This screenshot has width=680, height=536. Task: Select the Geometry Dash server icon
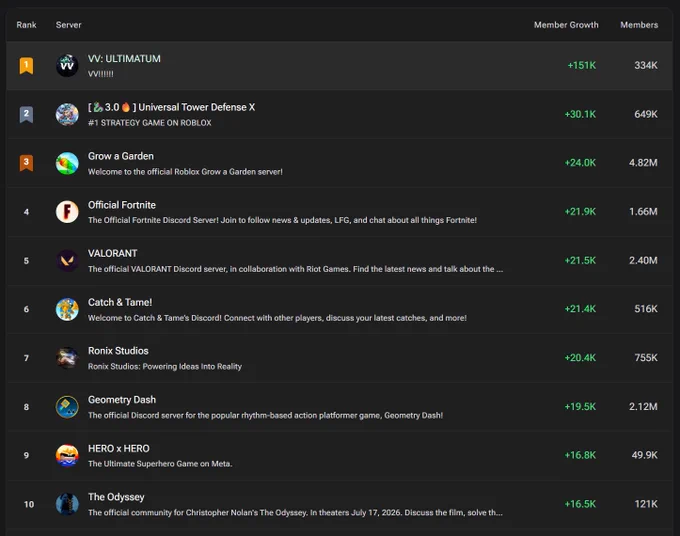point(67,407)
